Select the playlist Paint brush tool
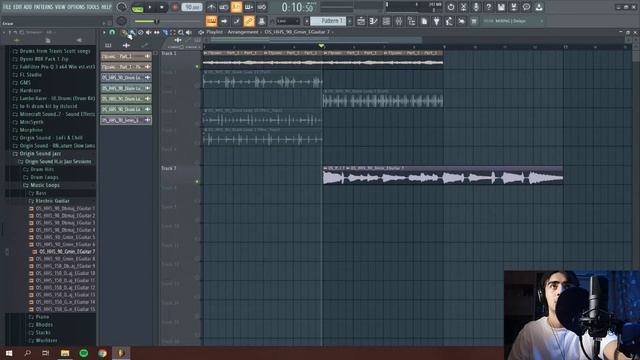This screenshot has width=640, height=360. (x=132, y=32)
